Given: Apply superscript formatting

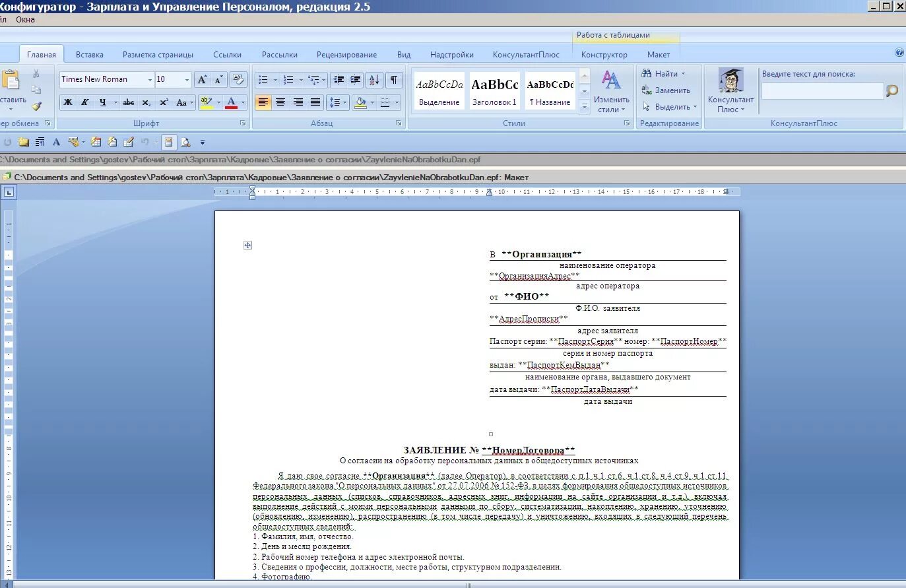Looking at the screenshot, I should pos(164,102).
